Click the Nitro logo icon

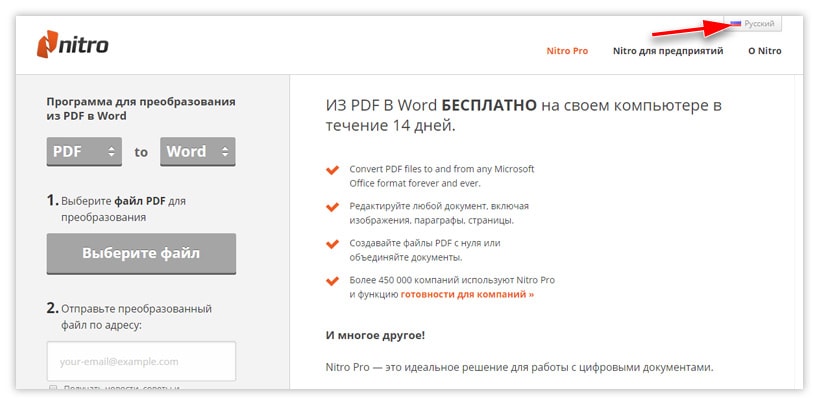(47, 44)
